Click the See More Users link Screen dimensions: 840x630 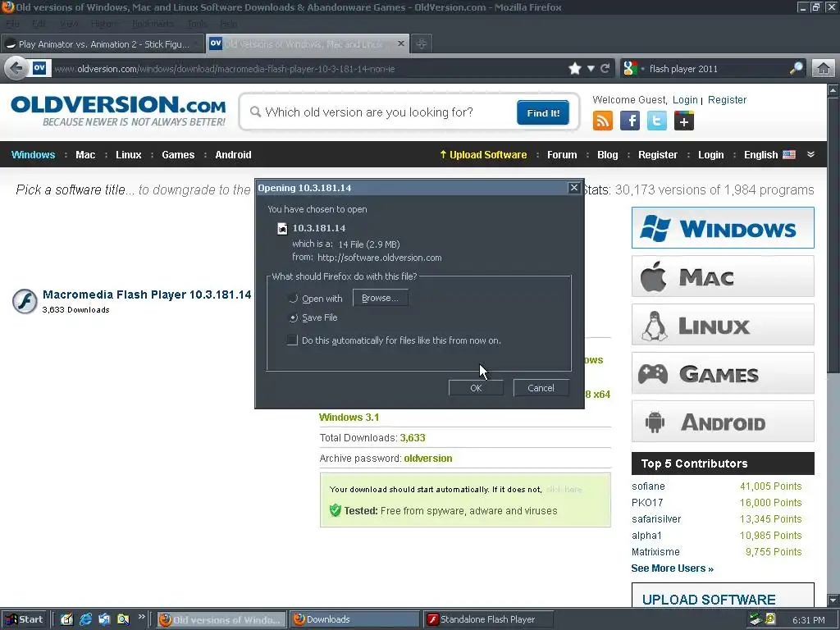(x=673, y=568)
